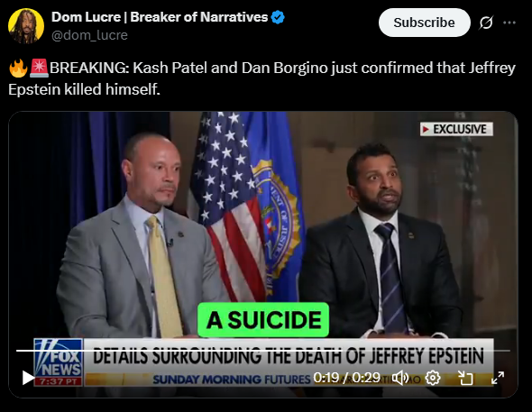Click the A SUICIDE caption overlay

(263, 320)
